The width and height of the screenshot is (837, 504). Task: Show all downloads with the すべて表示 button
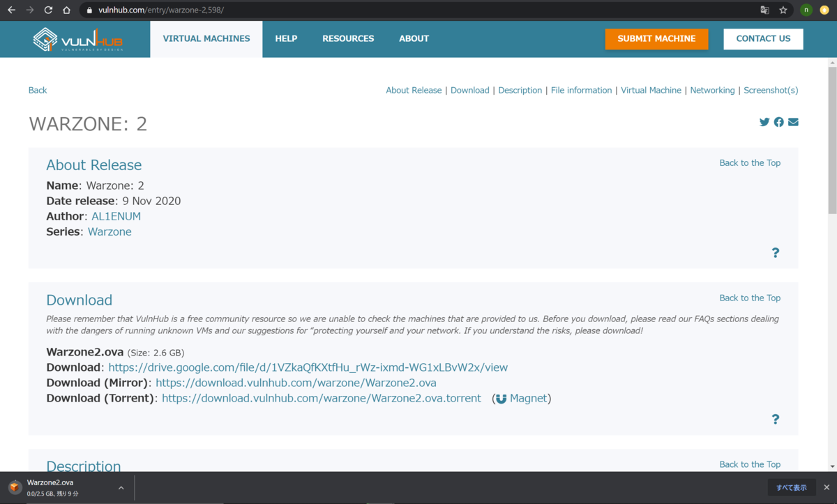pos(792,488)
